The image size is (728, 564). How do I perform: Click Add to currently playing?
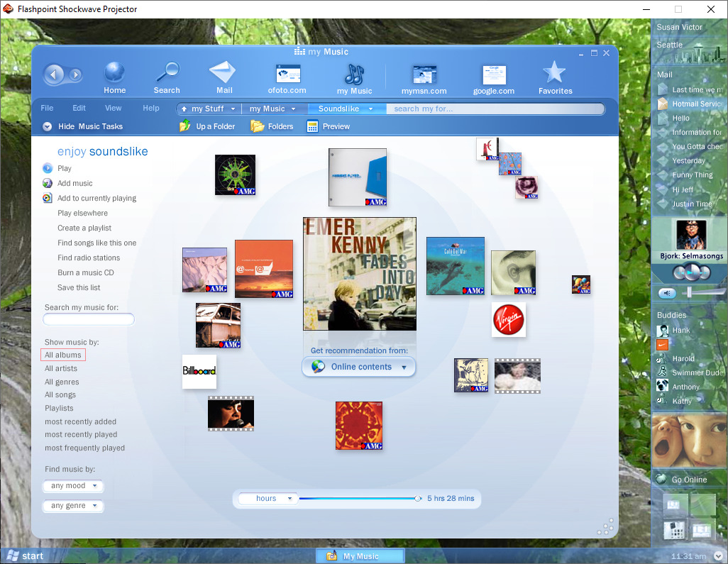pyautogui.click(x=96, y=198)
